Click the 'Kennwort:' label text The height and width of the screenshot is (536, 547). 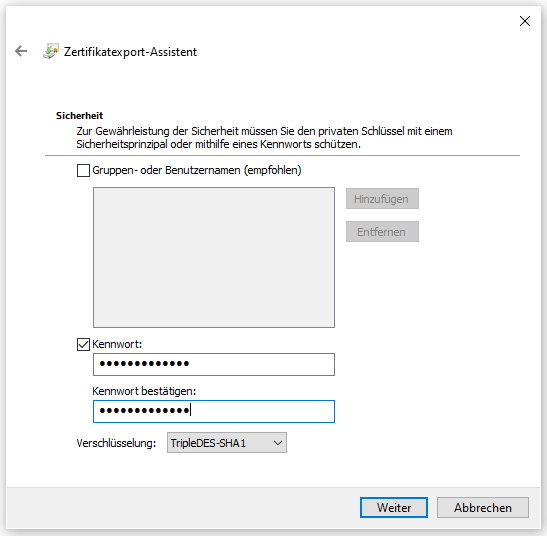pyautogui.click(x=117, y=344)
